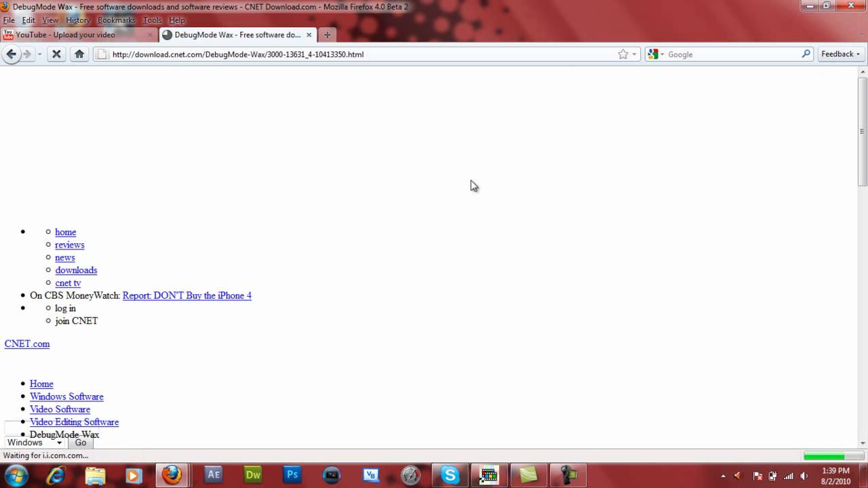The image size is (868, 488).
Task: Open the History menu
Action: coord(77,20)
